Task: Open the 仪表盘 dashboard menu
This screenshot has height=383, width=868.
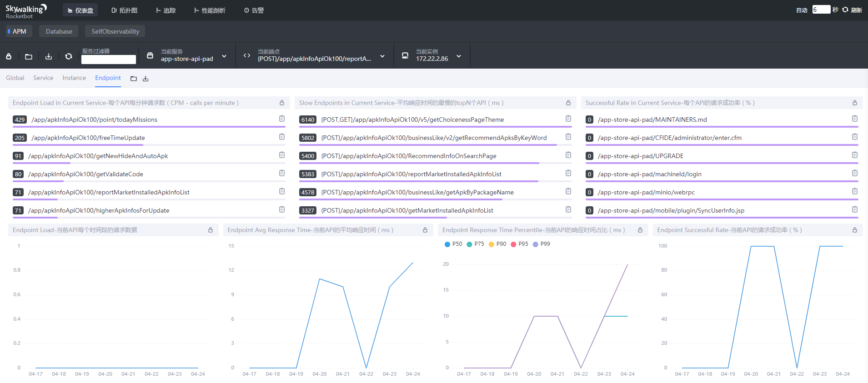Action: pos(80,10)
